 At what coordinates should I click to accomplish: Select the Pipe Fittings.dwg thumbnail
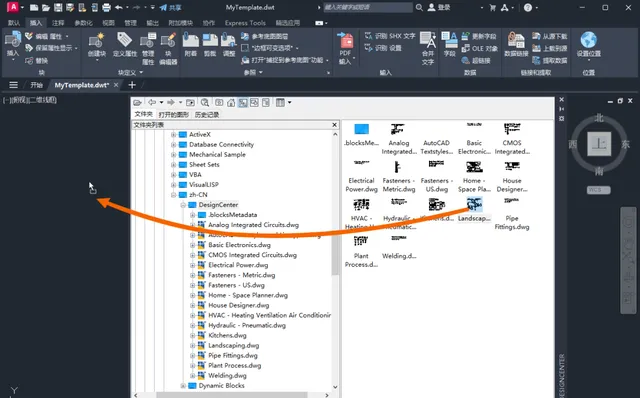[512, 214]
